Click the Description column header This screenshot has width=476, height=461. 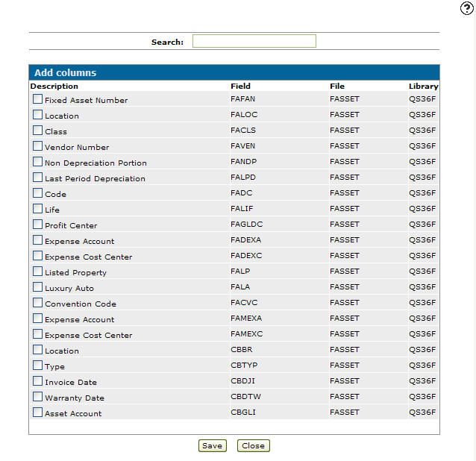(x=54, y=87)
